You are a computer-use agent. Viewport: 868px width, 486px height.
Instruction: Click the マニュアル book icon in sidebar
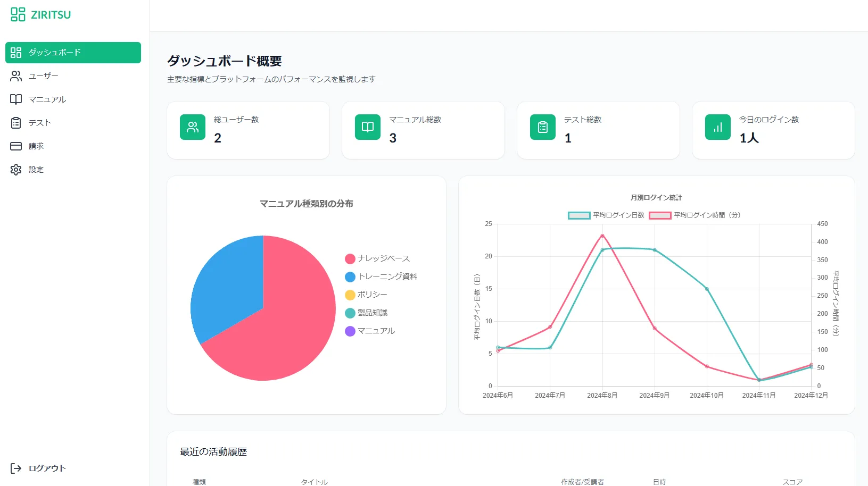tap(16, 99)
